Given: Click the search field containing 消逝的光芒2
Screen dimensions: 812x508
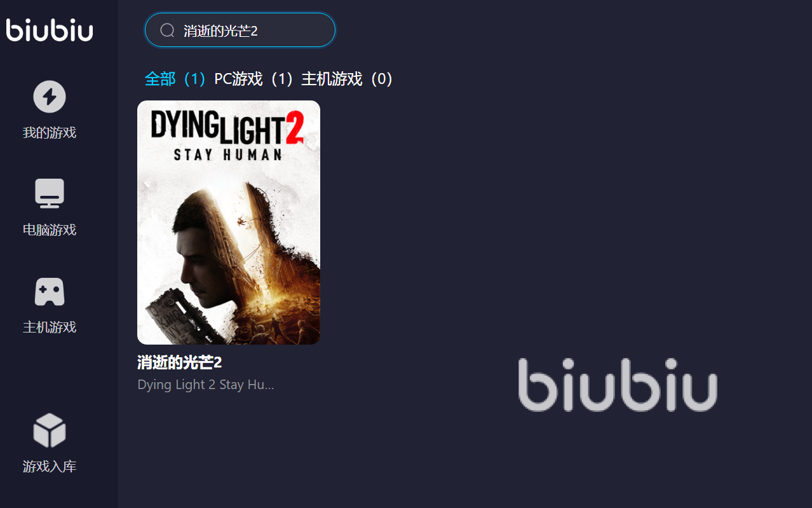Looking at the screenshot, I should tap(240, 30).
